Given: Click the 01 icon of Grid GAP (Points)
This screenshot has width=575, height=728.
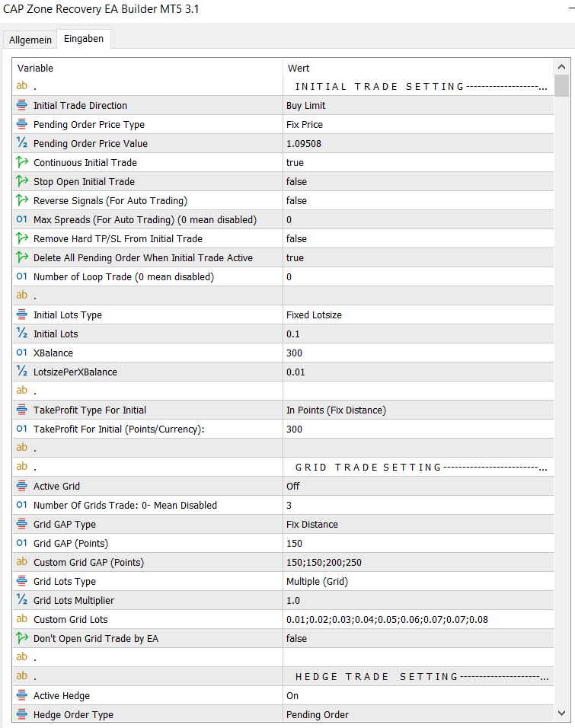Looking at the screenshot, I should tap(22, 543).
